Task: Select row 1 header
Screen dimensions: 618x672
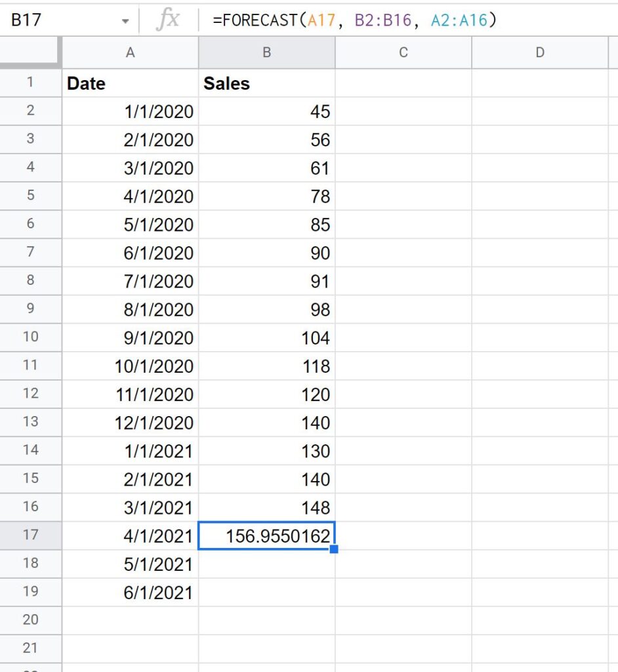Action: [x=30, y=82]
